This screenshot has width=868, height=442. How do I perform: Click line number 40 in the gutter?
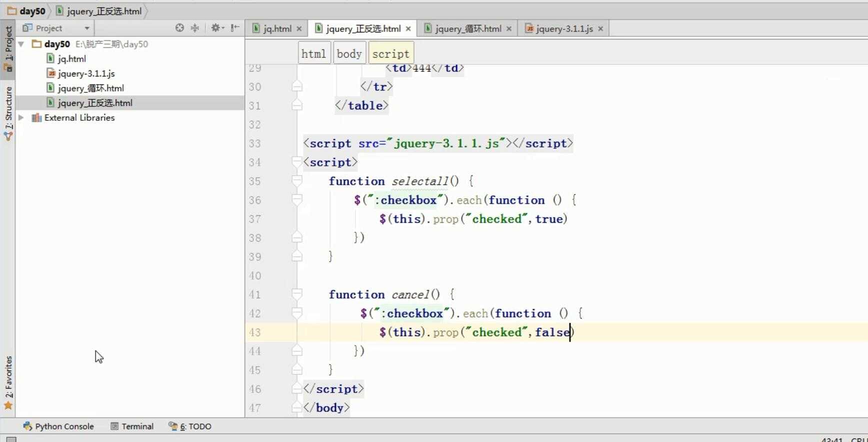pyautogui.click(x=255, y=276)
